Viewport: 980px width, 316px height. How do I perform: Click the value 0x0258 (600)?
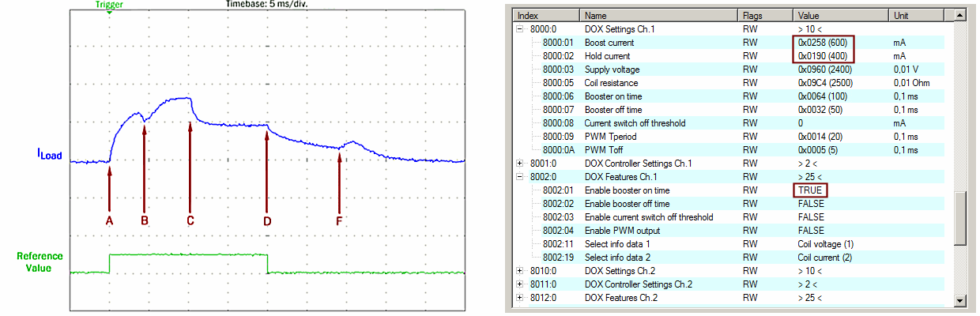point(823,43)
